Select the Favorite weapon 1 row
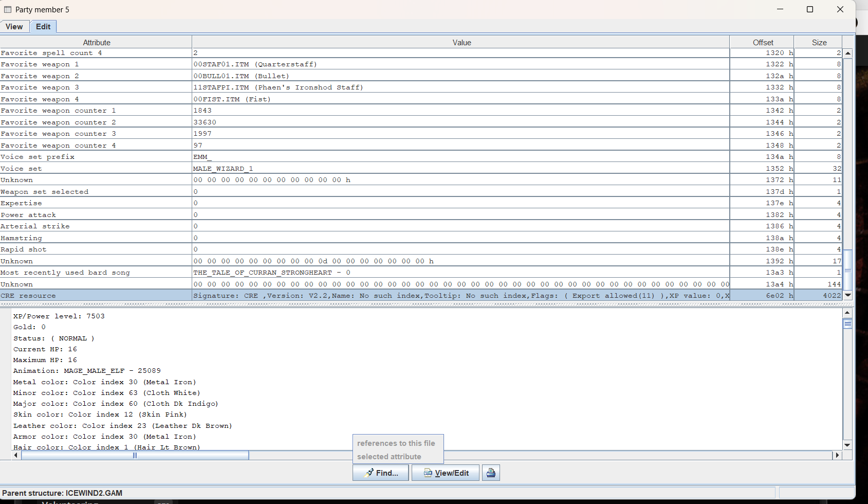 [x=421, y=64]
